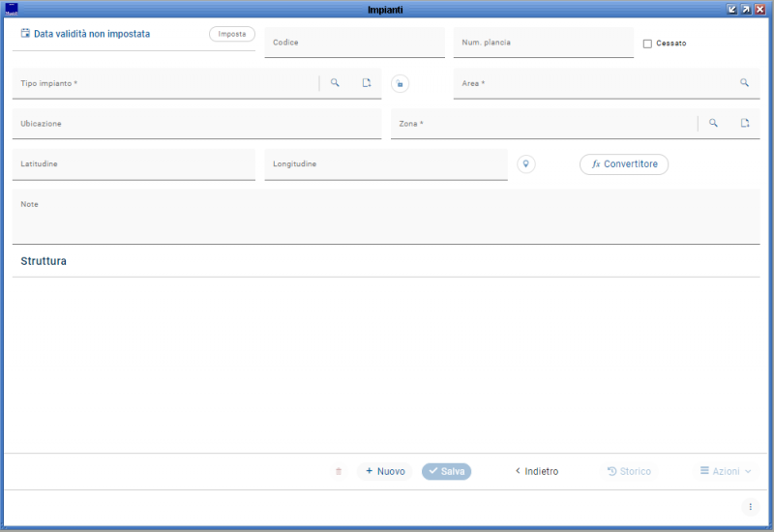Click the search icon in Tipo impianto
The image size is (774, 532).
pyautogui.click(x=335, y=83)
